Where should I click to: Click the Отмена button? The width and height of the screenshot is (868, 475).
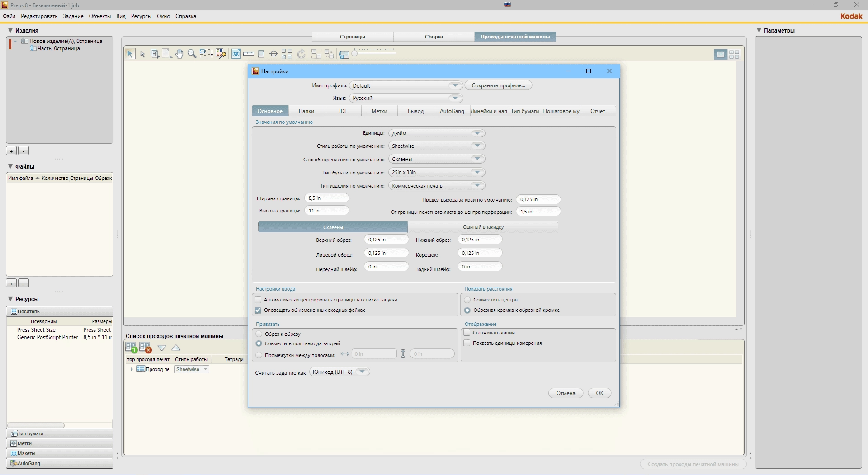coord(566,393)
